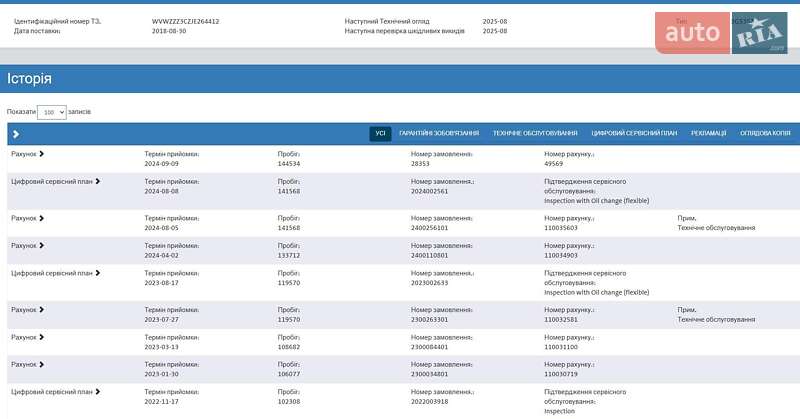The width and height of the screenshot is (800, 419).
Task: Open the Рекламації tab
Action: tap(709, 133)
